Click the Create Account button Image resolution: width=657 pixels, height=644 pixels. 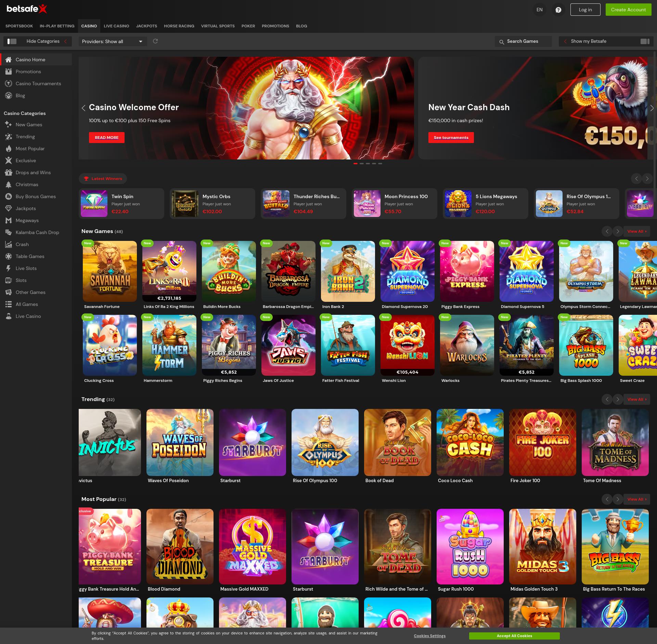click(628, 10)
